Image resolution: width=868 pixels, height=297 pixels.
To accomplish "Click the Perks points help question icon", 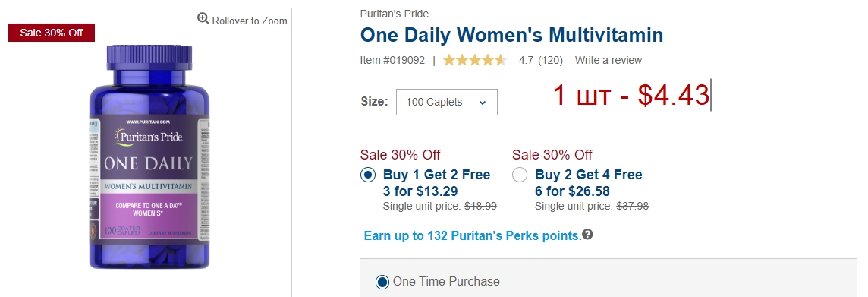I will point(587,235).
